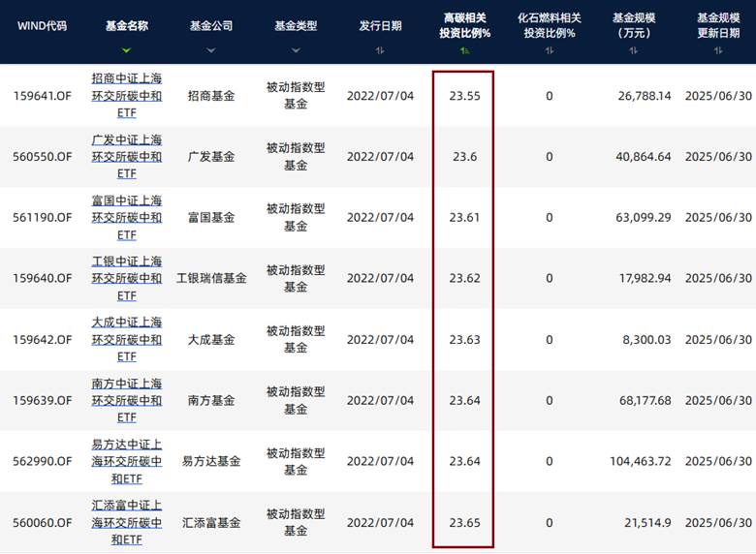Click the 104,463.72 fund size cell
This screenshot has width=756, height=554.
(x=638, y=462)
